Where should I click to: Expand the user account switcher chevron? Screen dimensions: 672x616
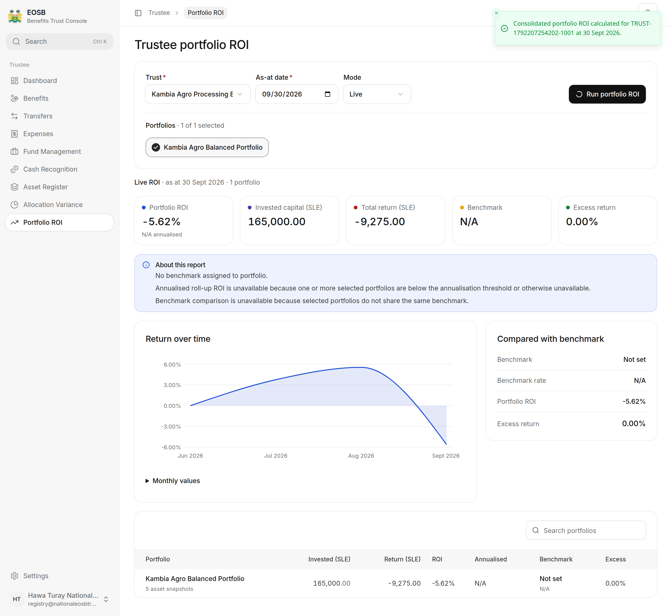coord(106,599)
